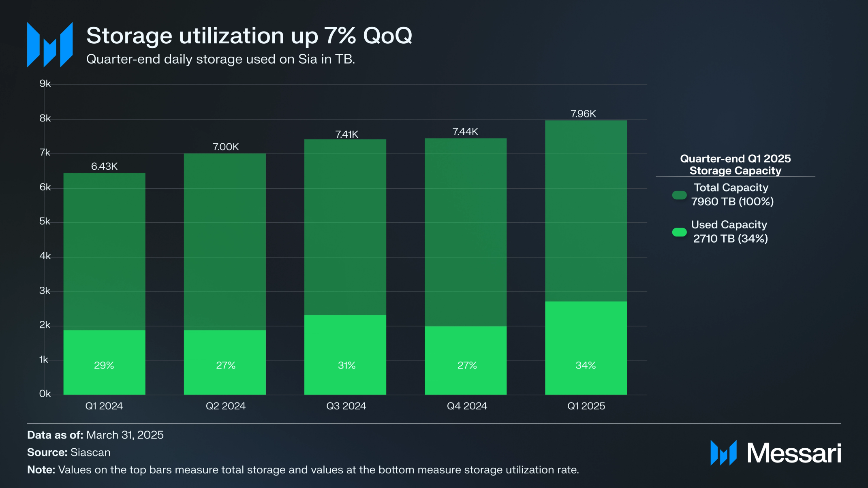Click the 34% utilization label
Screen dimensions: 868x488
tap(586, 365)
